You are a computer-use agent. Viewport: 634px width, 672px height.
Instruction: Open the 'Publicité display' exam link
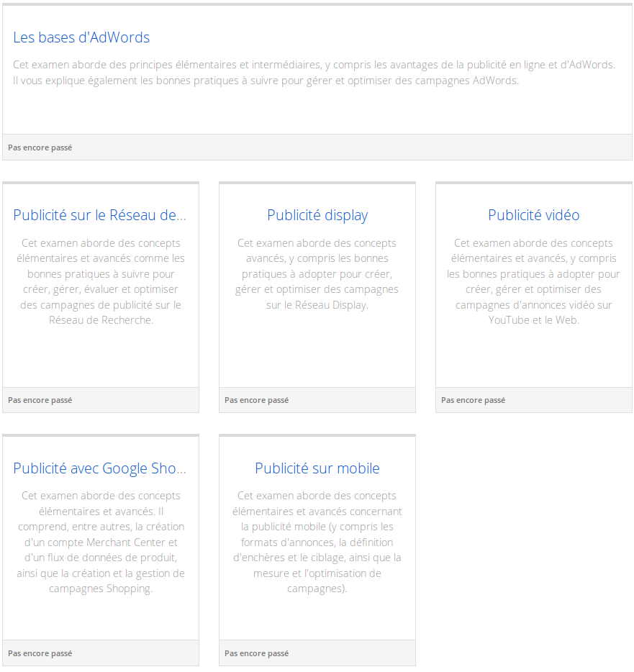pyautogui.click(x=317, y=215)
